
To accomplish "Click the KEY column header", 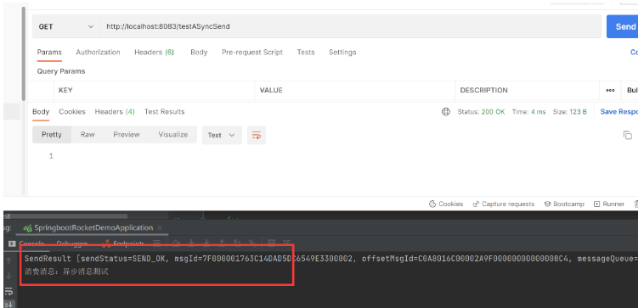I will click(65, 90).
